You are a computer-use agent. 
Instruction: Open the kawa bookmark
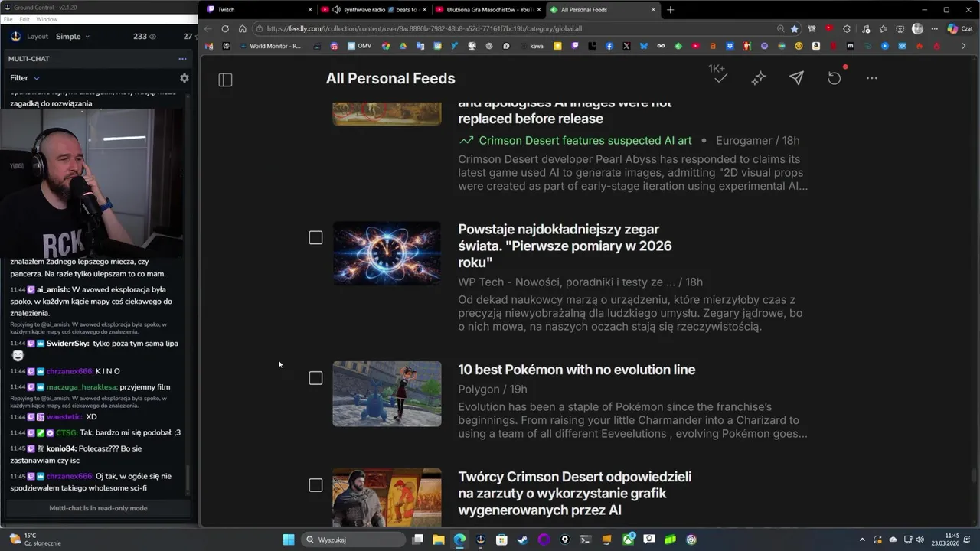tap(531, 46)
